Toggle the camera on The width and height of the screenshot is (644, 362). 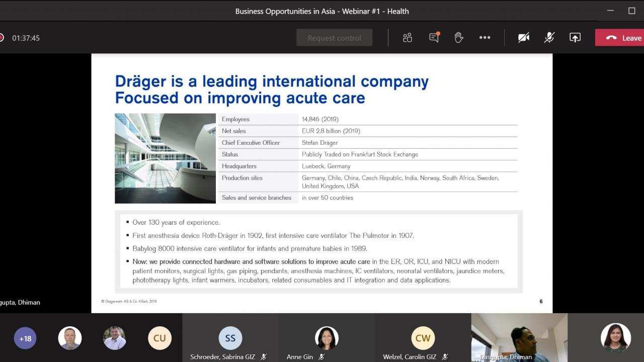[524, 38]
